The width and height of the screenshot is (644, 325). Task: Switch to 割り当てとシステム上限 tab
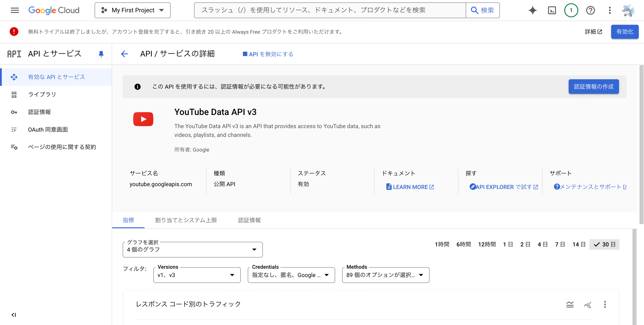pyautogui.click(x=186, y=220)
